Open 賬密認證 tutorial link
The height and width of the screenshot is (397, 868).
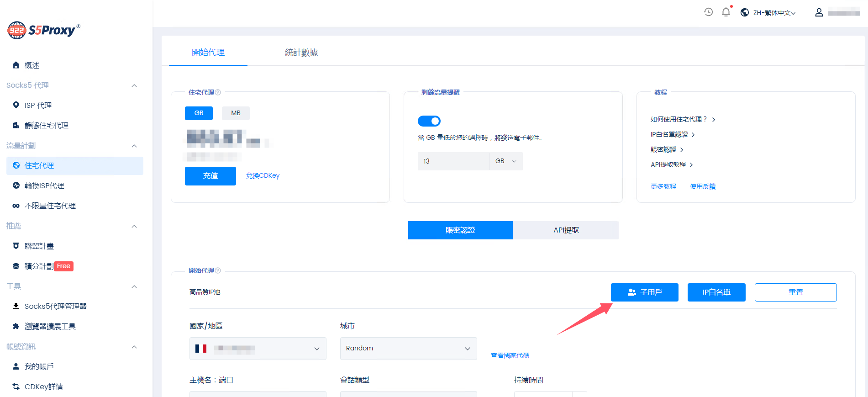click(667, 149)
